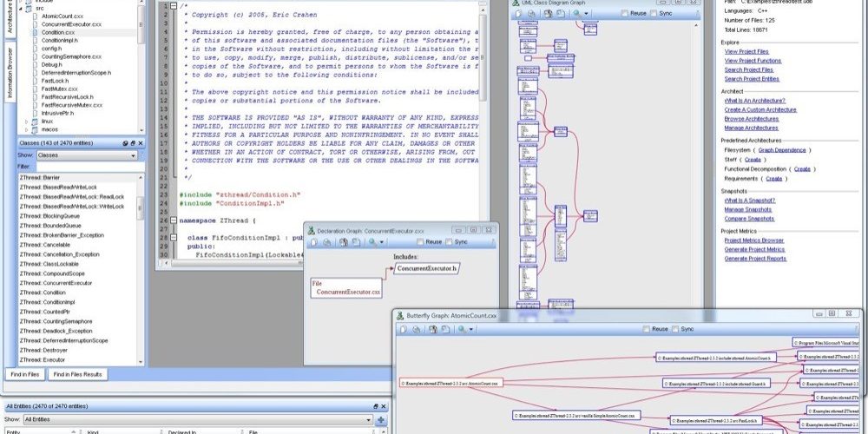Open the All Entities Show dropdown

(x=198, y=419)
